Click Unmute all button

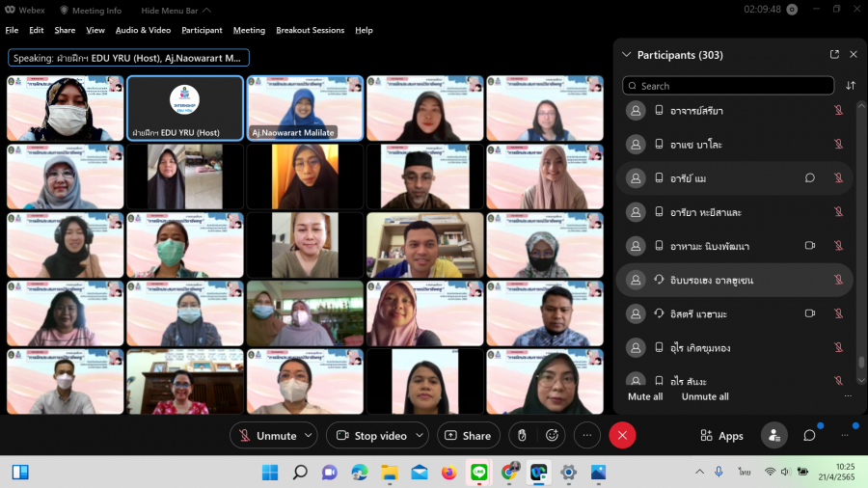[x=705, y=396]
